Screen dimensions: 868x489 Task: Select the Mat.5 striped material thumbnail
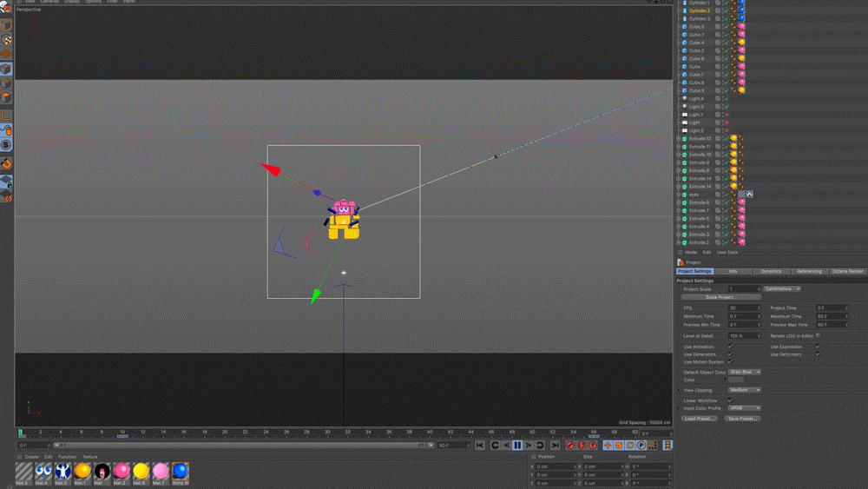[23, 472]
